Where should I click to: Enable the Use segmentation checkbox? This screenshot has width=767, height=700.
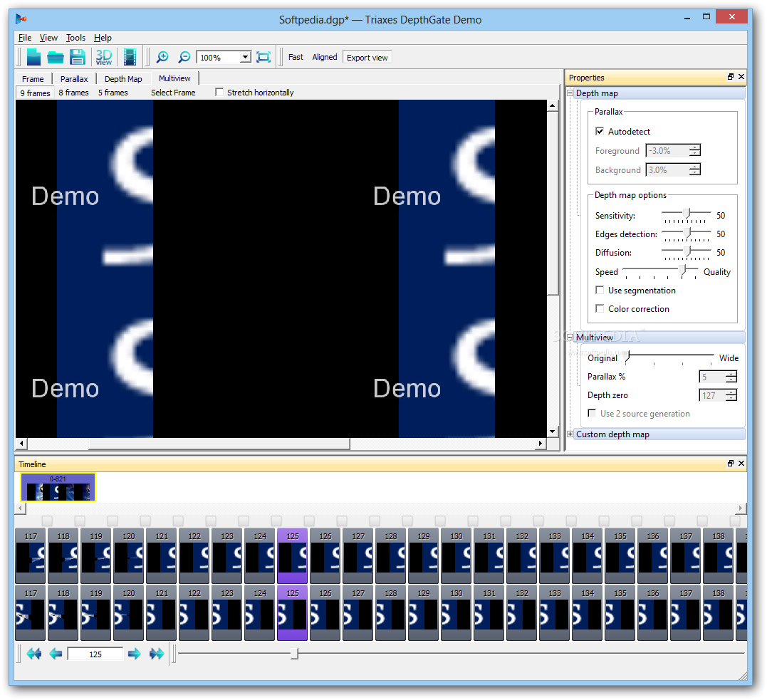tap(600, 290)
